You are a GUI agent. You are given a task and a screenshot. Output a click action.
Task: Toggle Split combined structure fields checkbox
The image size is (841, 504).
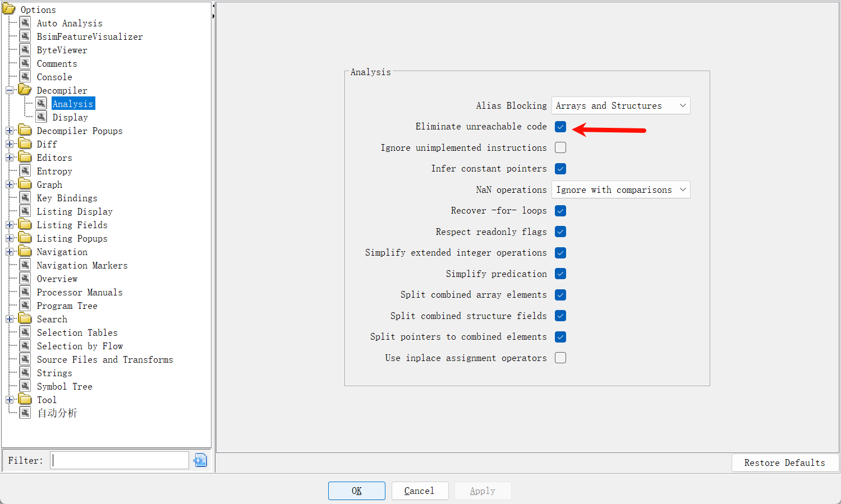pyautogui.click(x=560, y=316)
